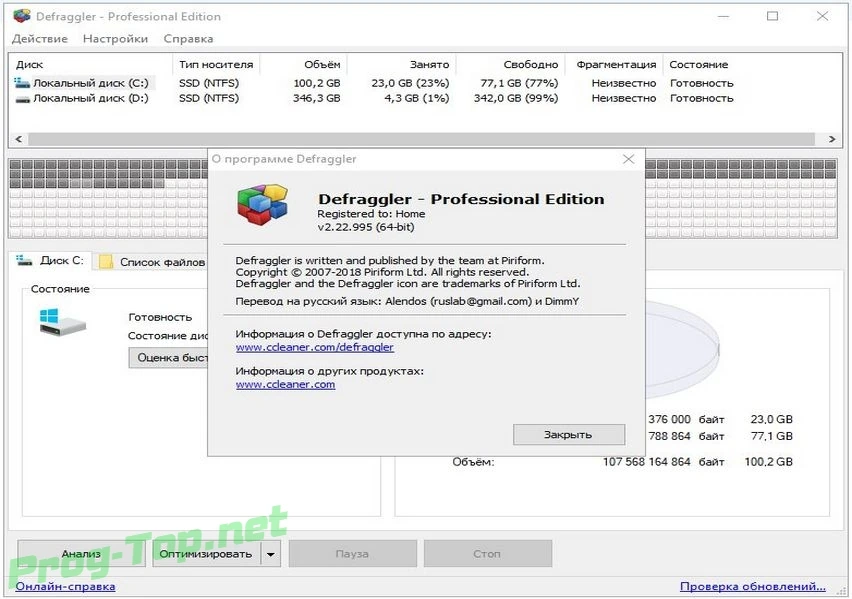
Task: Click the drive list horizontal scrollbar thumb
Action: point(422,139)
